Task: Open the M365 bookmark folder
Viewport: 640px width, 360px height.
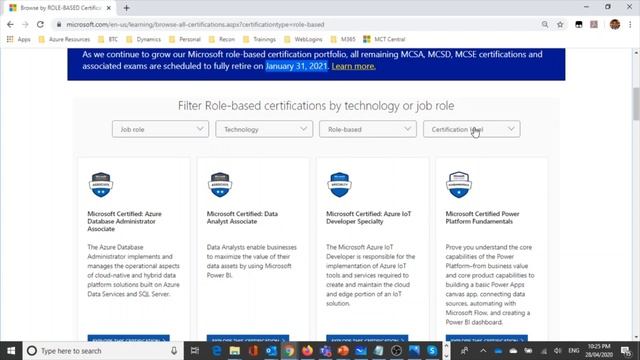Action: click(343, 39)
